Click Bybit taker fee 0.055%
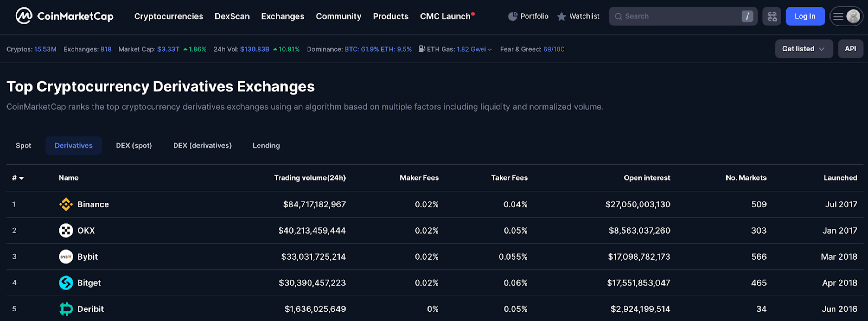Image resolution: width=868 pixels, height=321 pixels. click(x=513, y=257)
